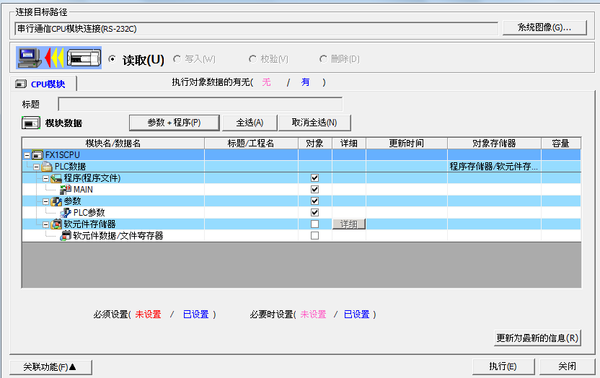600x378 pixels.
Task: Click the 关闭 button
Action: 567,367
